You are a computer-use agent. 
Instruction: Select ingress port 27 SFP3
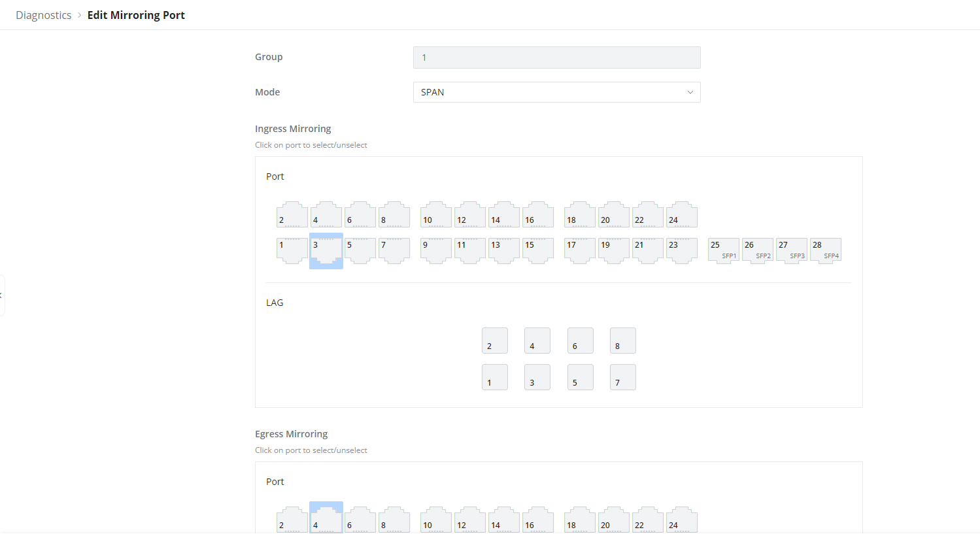pyautogui.click(x=792, y=250)
